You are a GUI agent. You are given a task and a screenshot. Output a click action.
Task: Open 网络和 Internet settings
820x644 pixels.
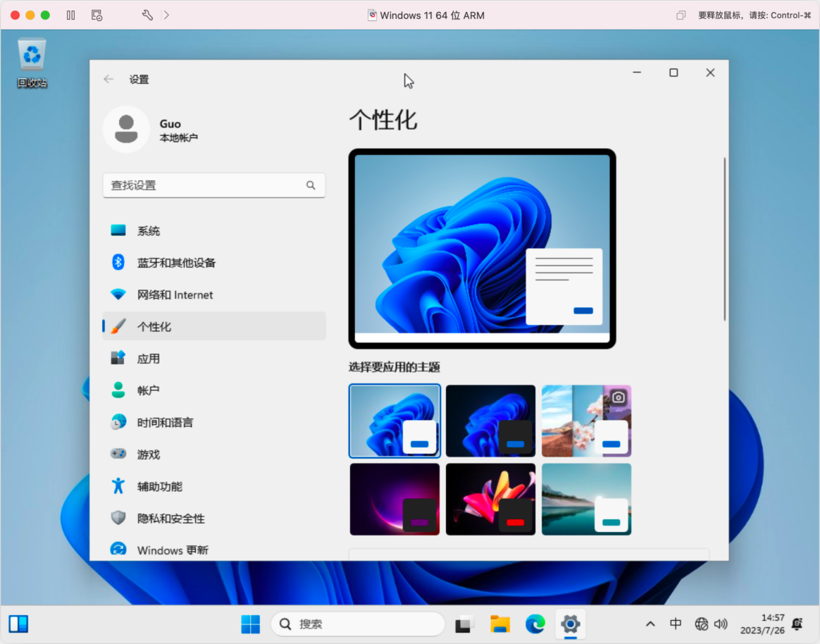(214, 295)
